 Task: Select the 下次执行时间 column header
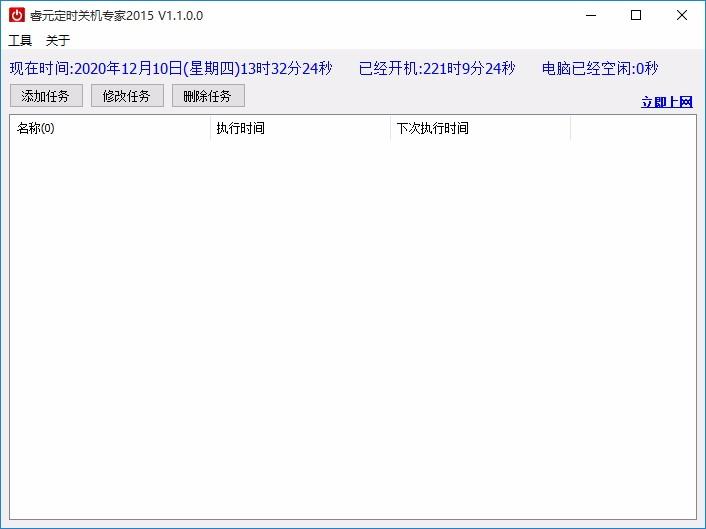coord(480,128)
